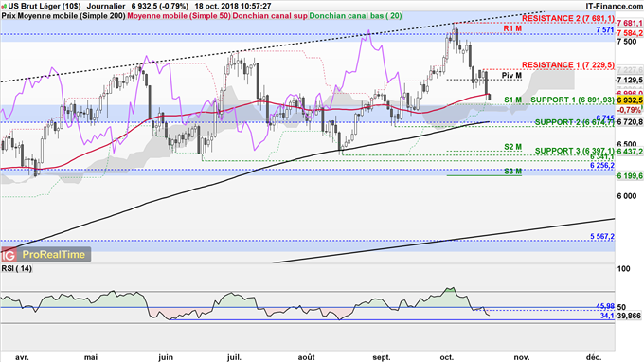The image size is (644, 362).
Task: Click the green 6 199,6 axis value
Action: pos(630,176)
